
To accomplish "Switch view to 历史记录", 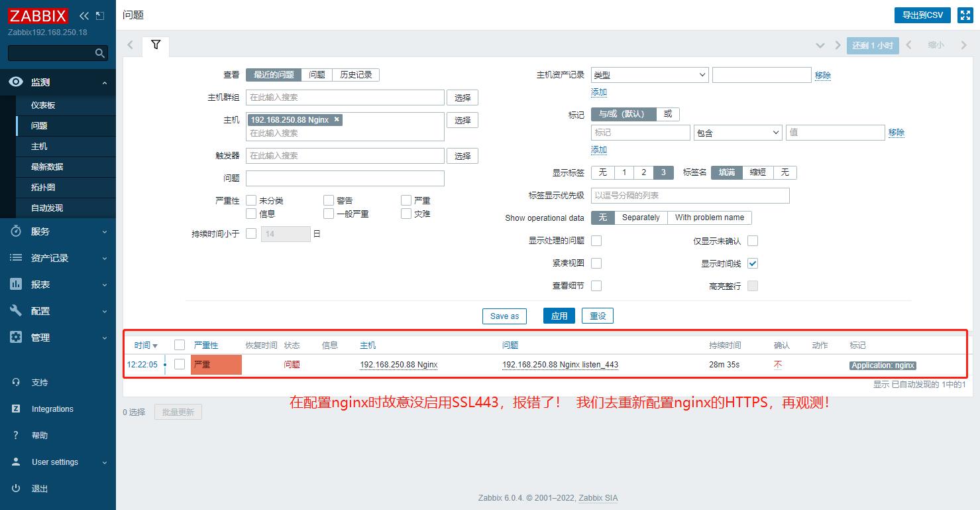I will pyautogui.click(x=356, y=75).
